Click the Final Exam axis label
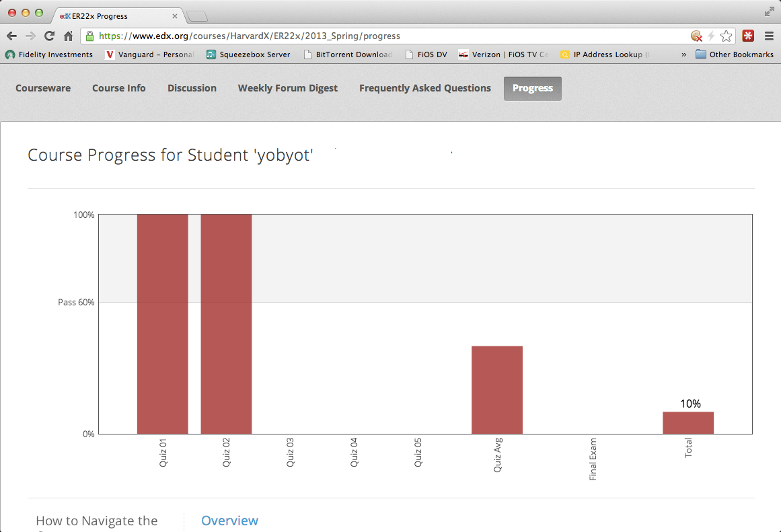The width and height of the screenshot is (781, 532). [x=593, y=459]
